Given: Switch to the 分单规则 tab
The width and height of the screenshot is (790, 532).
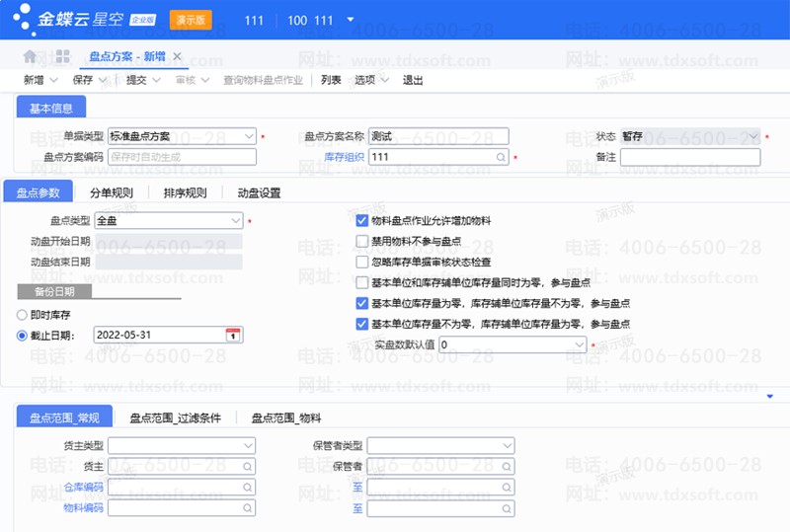Looking at the screenshot, I should tap(112, 192).
